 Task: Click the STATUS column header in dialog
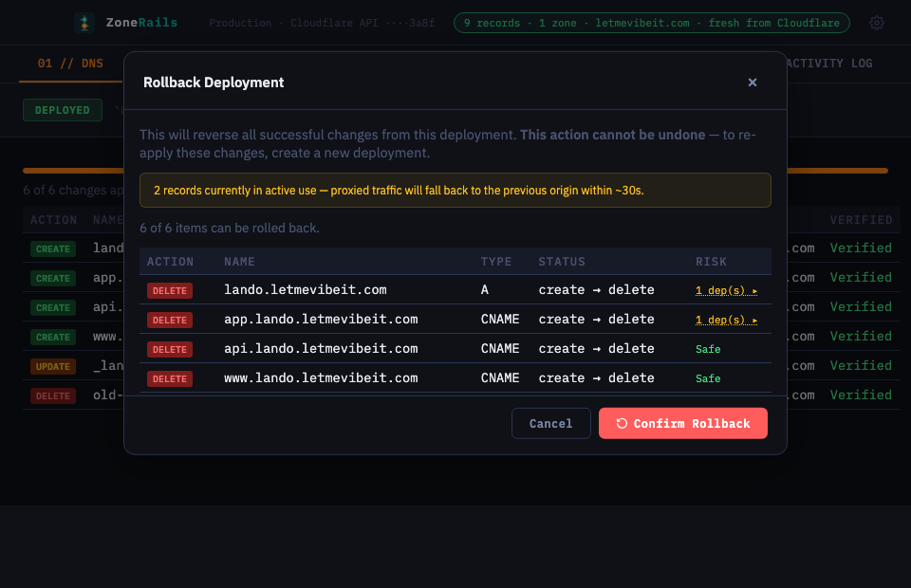[x=562, y=262]
